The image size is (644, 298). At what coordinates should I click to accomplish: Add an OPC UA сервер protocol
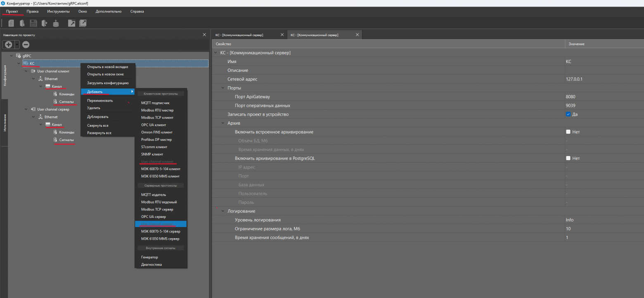point(161,217)
